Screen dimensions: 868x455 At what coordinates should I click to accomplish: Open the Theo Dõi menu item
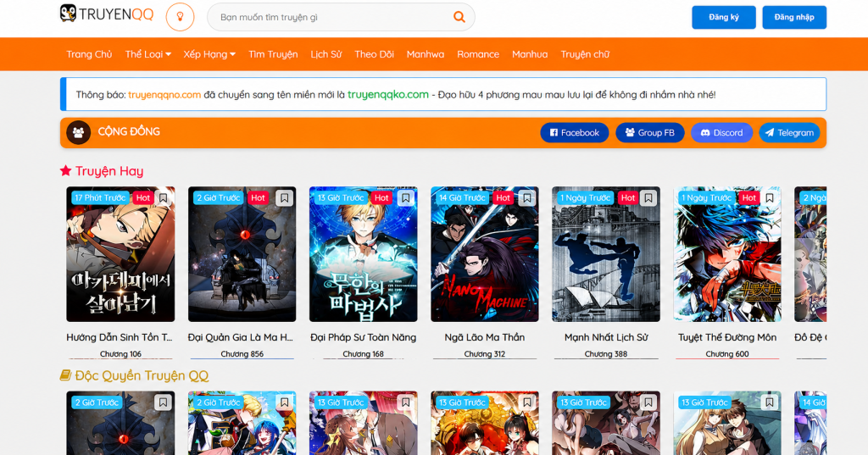[x=374, y=54]
